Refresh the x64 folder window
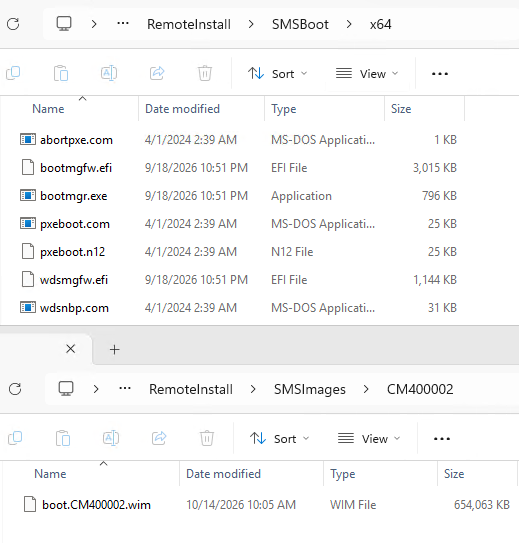 (13, 24)
